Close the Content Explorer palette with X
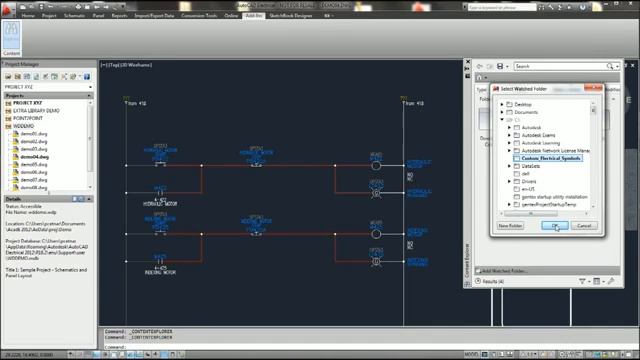Viewport: 640px width, 360px height. click(468, 62)
